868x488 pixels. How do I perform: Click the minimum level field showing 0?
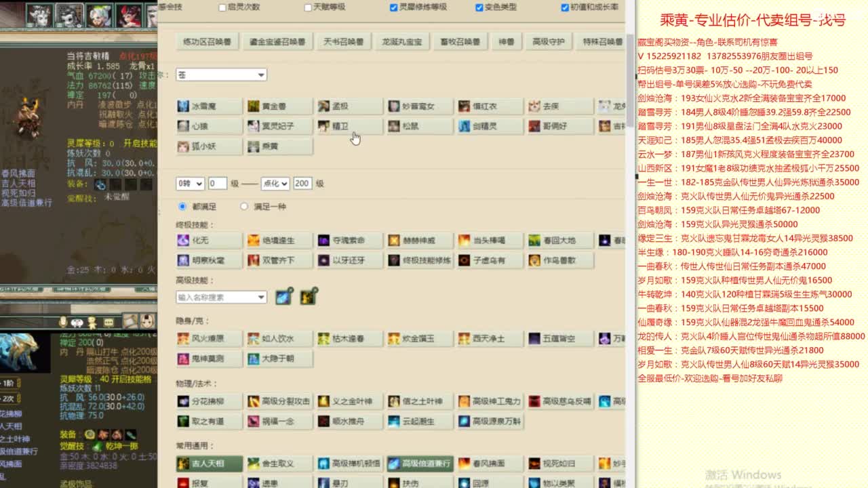pyautogui.click(x=217, y=183)
